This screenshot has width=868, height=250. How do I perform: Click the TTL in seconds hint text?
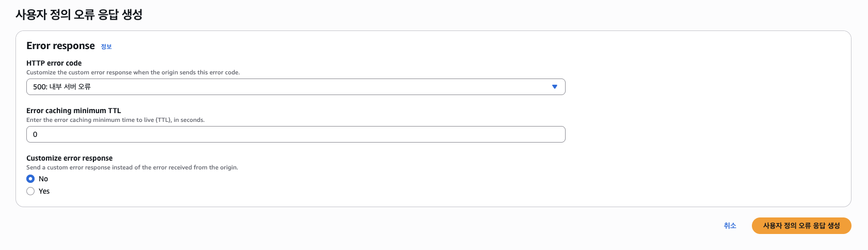coord(116,120)
